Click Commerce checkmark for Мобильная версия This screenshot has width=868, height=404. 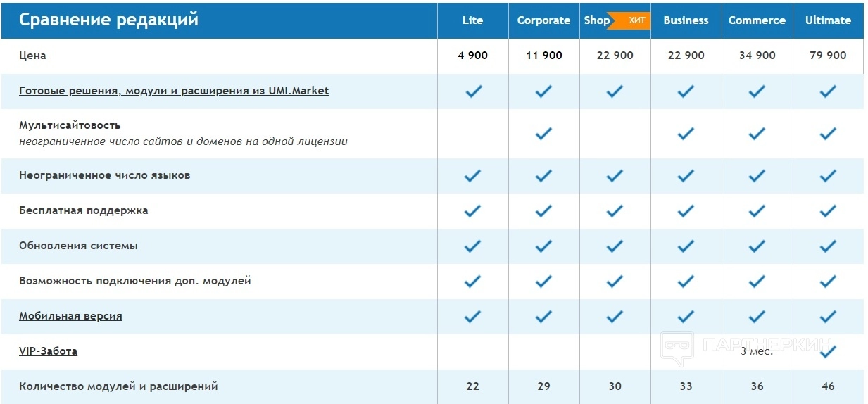tap(757, 316)
